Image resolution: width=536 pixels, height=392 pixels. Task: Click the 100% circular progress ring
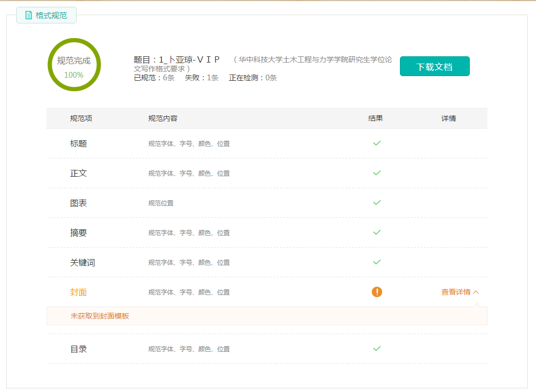coord(74,65)
